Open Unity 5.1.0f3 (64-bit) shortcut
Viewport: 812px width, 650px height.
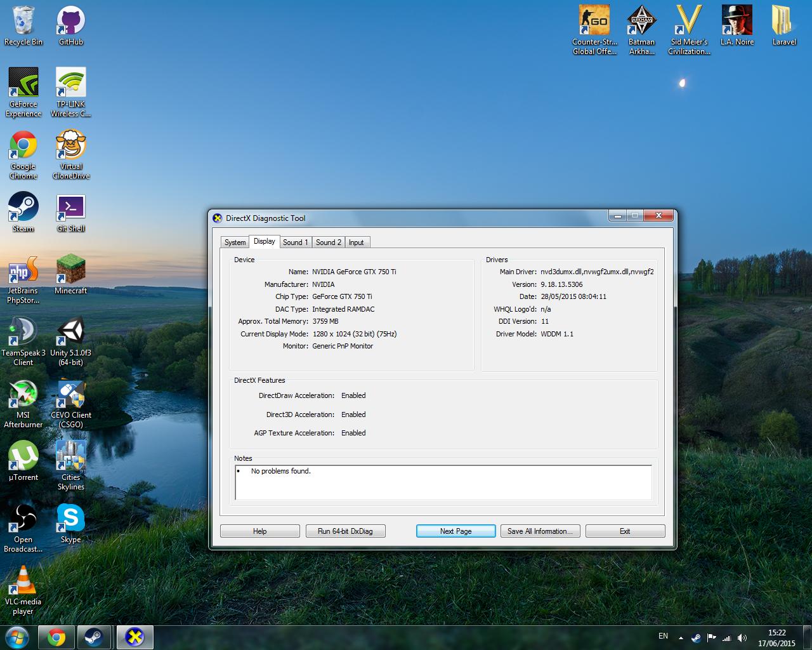coord(71,342)
